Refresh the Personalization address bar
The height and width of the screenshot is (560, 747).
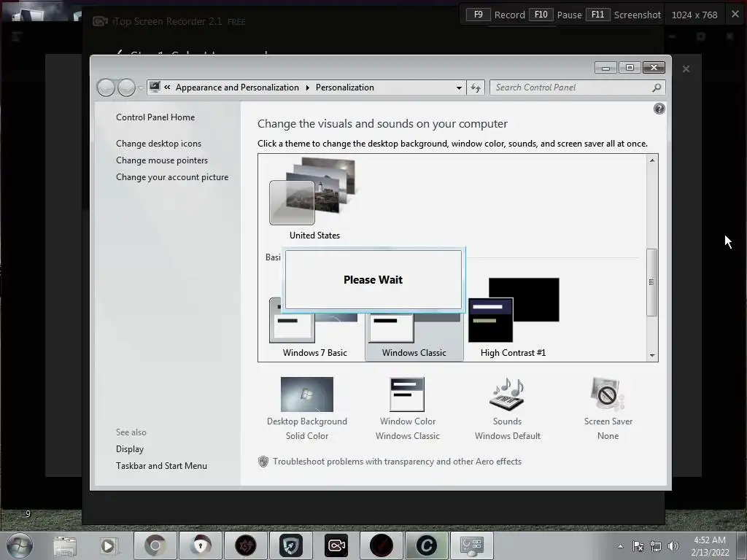pyautogui.click(x=476, y=87)
